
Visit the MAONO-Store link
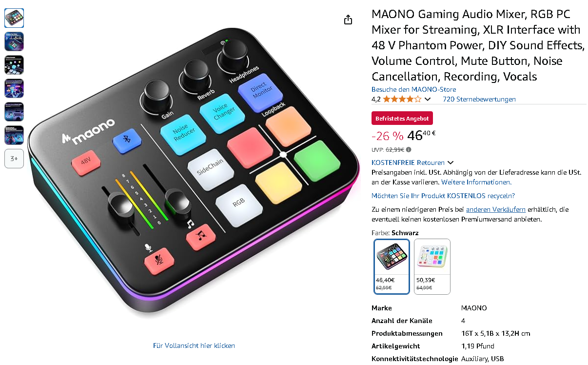pyautogui.click(x=414, y=89)
